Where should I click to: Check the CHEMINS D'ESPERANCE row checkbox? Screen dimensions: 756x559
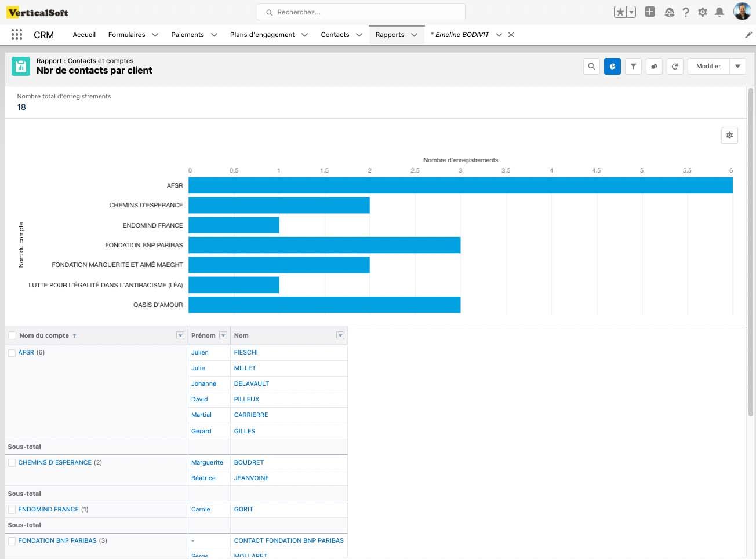click(x=12, y=463)
